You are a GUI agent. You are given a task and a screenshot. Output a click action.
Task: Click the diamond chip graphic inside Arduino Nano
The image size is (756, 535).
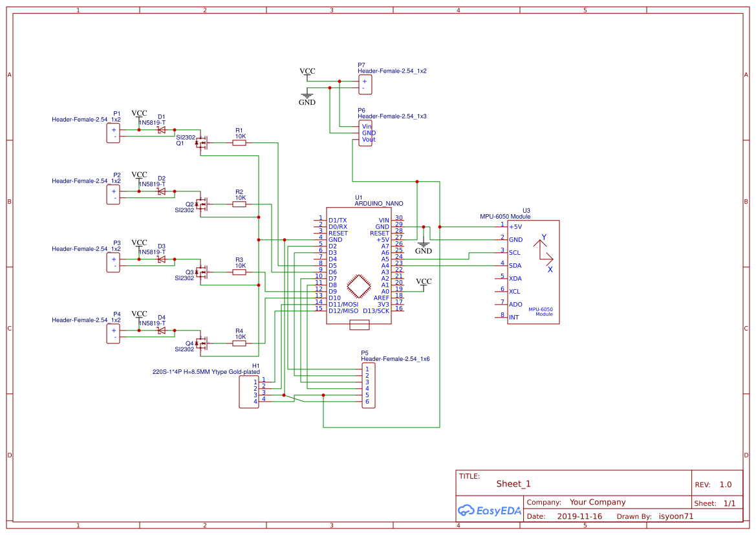pos(359,286)
